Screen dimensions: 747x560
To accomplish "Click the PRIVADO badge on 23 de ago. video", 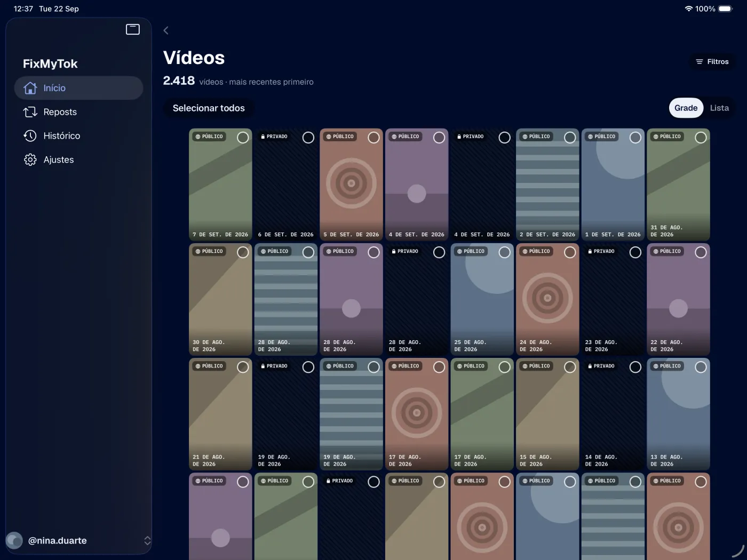I will coord(601,251).
